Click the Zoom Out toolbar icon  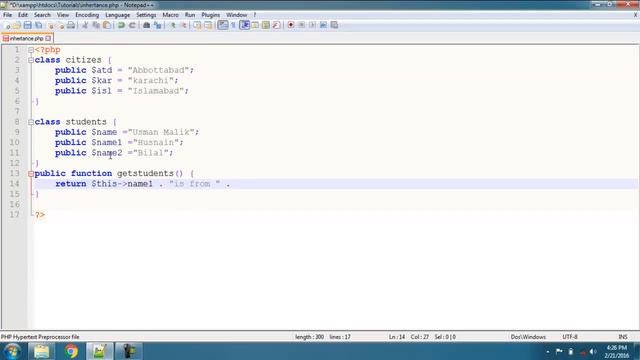[183, 25]
